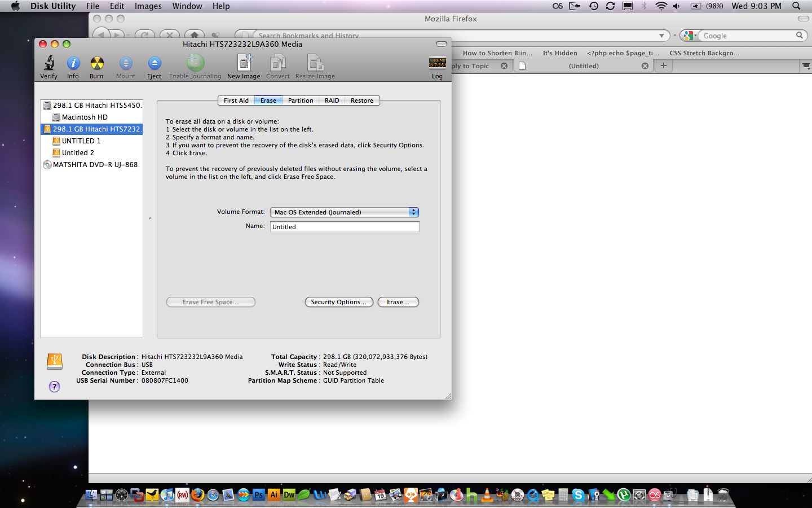Open Firefox from the Dock
This screenshot has width=812, height=508.
point(198,495)
